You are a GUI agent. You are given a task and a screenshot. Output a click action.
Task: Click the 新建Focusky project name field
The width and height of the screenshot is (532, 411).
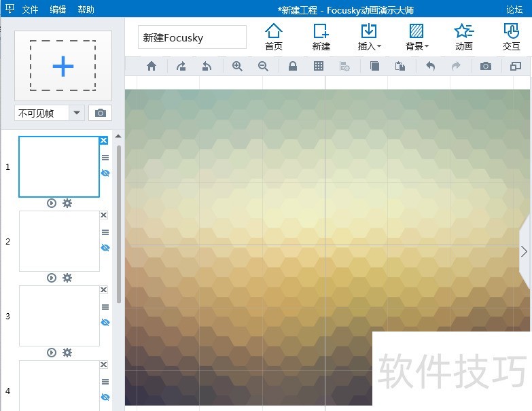point(192,37)
